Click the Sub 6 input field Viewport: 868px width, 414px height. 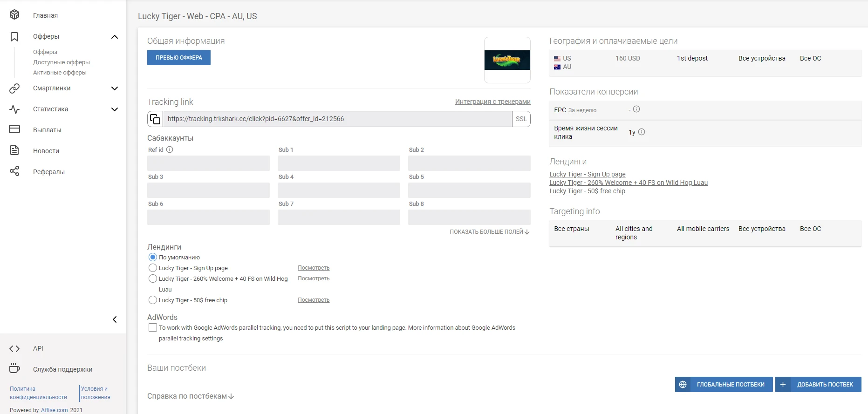(x=208, y=217)
